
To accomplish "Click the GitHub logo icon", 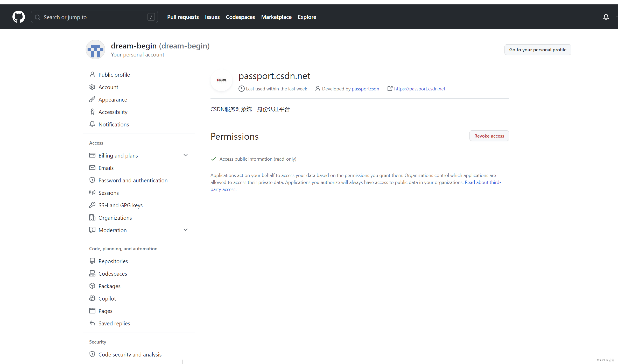I will 18,17.
